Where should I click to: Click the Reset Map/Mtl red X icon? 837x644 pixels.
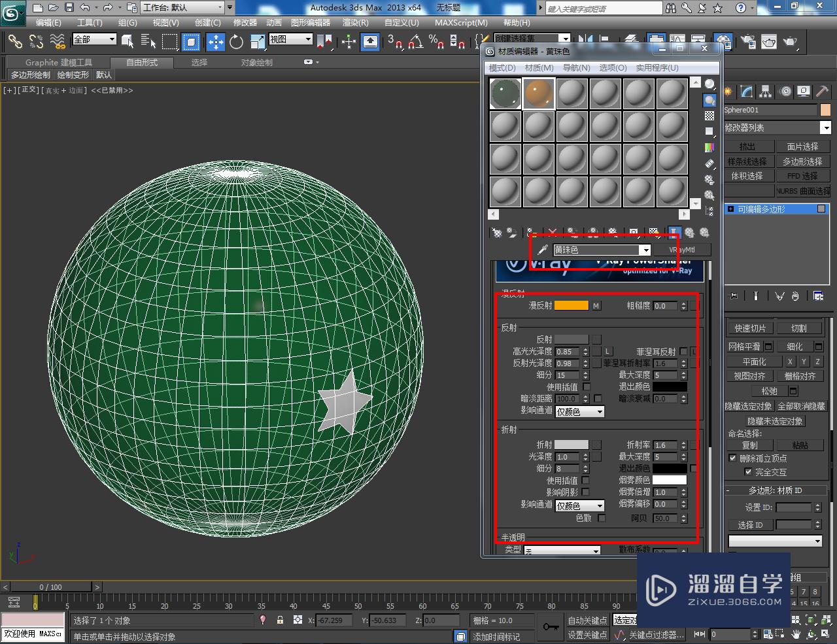[553, 232]
